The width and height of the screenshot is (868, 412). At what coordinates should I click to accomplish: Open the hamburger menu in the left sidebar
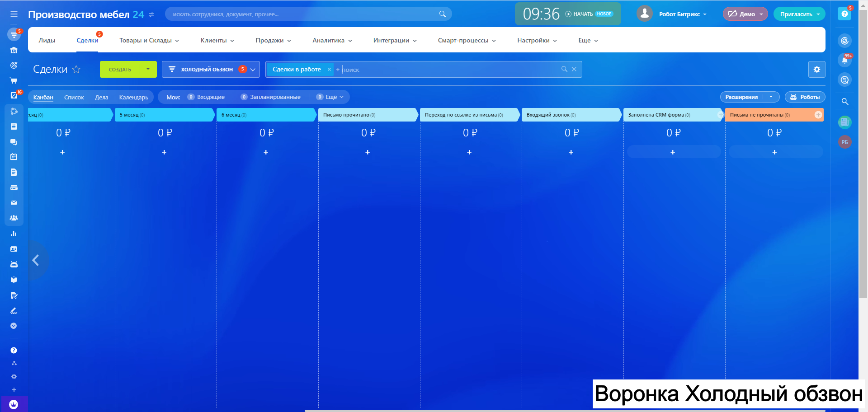click(14, 14)
